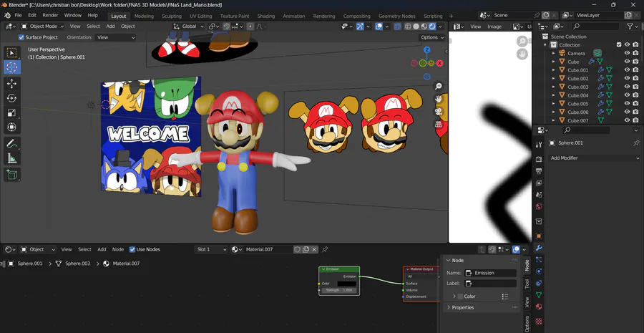Open the Slot 1 material dropdown
Viewport: 644px width, 333px height.
coord(210,249)
